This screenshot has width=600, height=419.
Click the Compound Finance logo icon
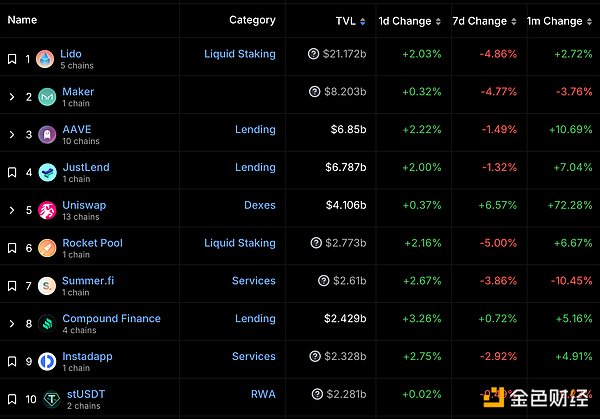pyautogui.click(x=47, y=324)
